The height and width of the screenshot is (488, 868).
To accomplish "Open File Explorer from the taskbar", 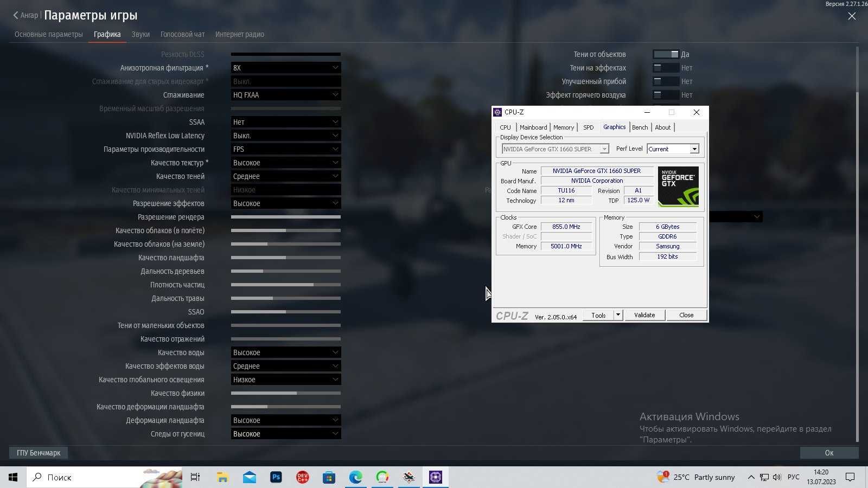I will tap(222, 477).
